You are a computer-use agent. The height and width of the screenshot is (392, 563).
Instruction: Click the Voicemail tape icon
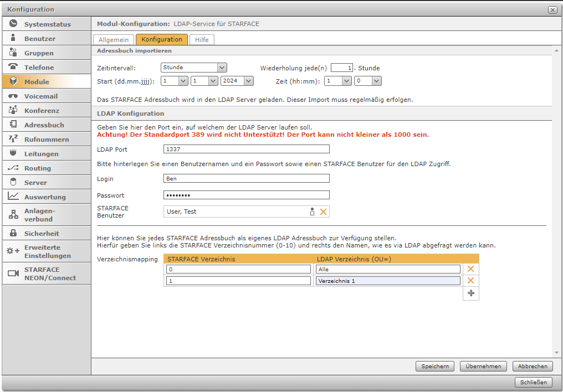[13, 96]
